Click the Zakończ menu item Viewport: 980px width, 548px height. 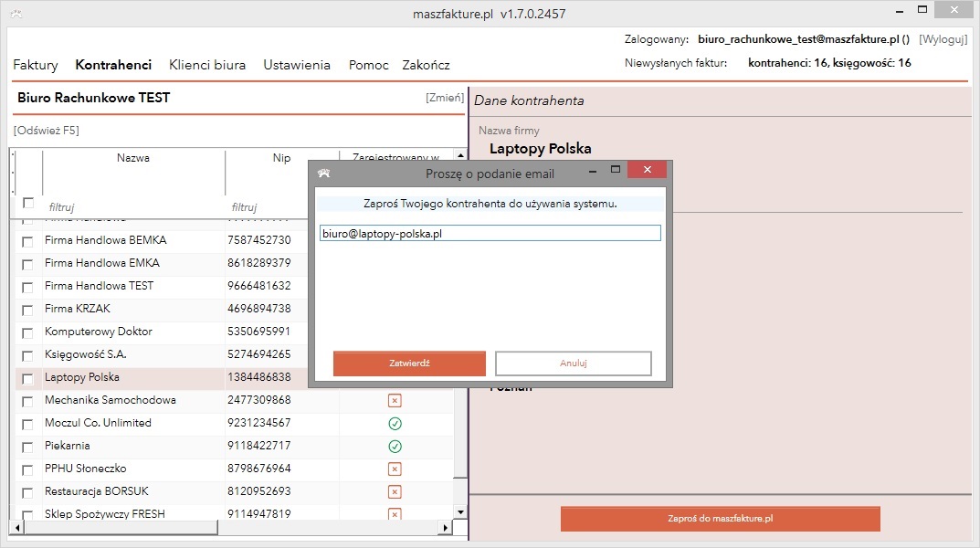[426, 65]
